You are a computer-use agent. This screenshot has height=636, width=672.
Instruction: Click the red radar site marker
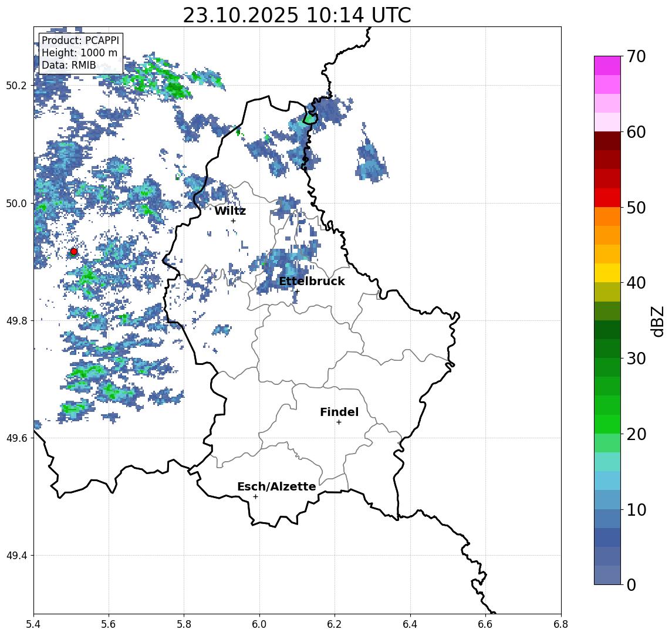tap(74, 252)
